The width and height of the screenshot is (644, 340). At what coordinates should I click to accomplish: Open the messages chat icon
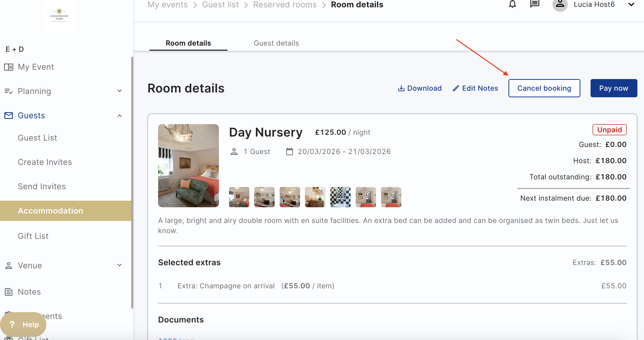(535, 4)
